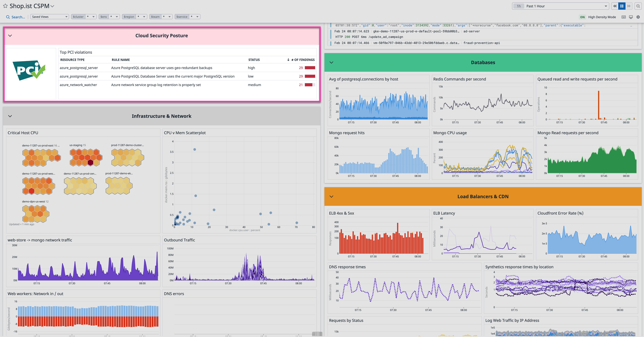The image size is (644, 337).
Task: Click the fraud-prevention-api log entry
Action: tap(482, 43)
